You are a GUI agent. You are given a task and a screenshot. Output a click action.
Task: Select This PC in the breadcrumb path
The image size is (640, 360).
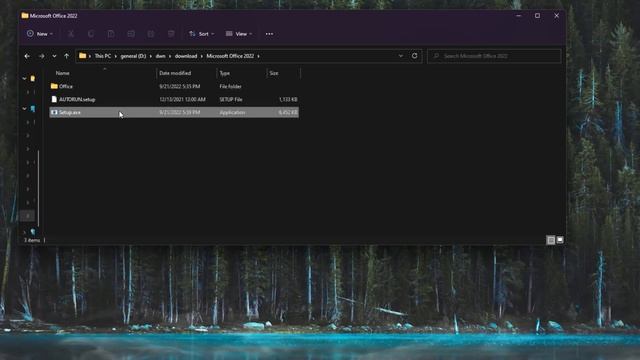103,56
